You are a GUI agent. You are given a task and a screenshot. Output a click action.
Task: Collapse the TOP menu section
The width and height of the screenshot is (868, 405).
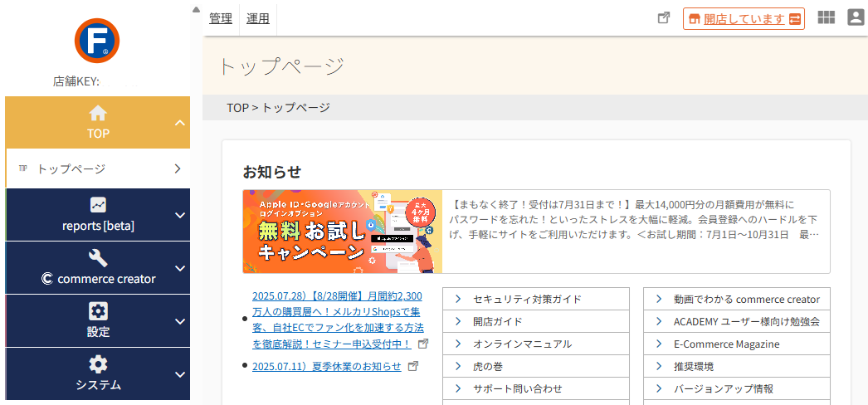point(180,123)
